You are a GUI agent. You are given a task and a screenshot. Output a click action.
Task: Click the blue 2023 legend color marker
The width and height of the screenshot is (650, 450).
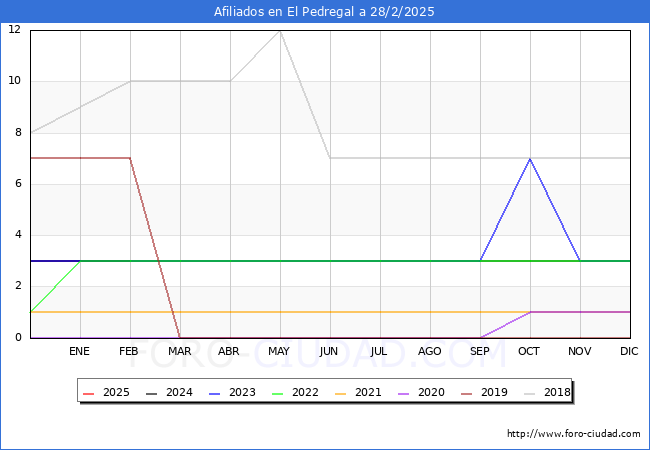(215, 393)
